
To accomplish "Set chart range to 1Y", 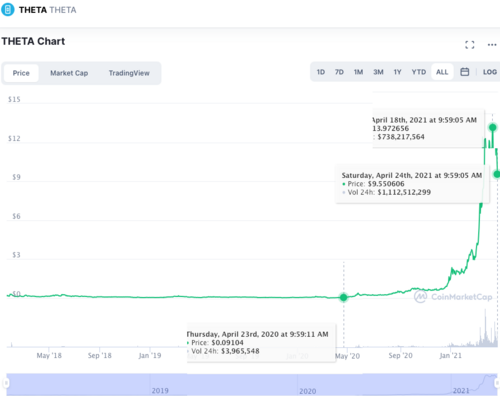I will [x=397, y=72].
